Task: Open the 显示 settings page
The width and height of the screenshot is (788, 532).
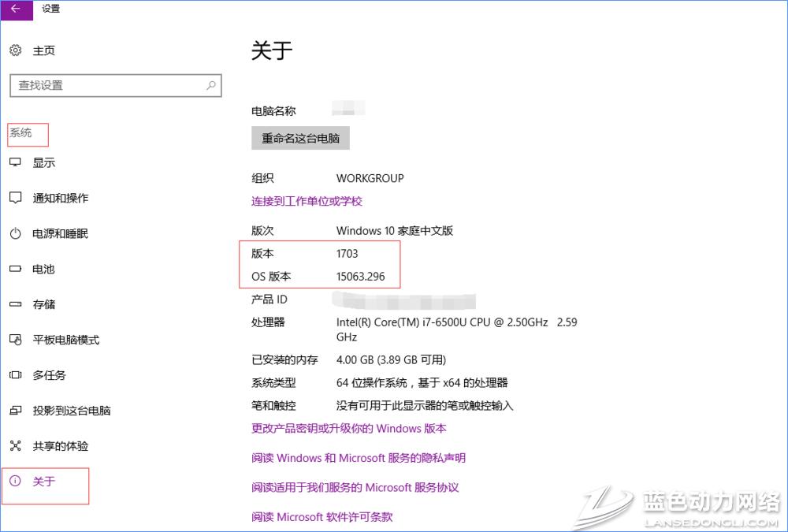Action: point(44,162)
